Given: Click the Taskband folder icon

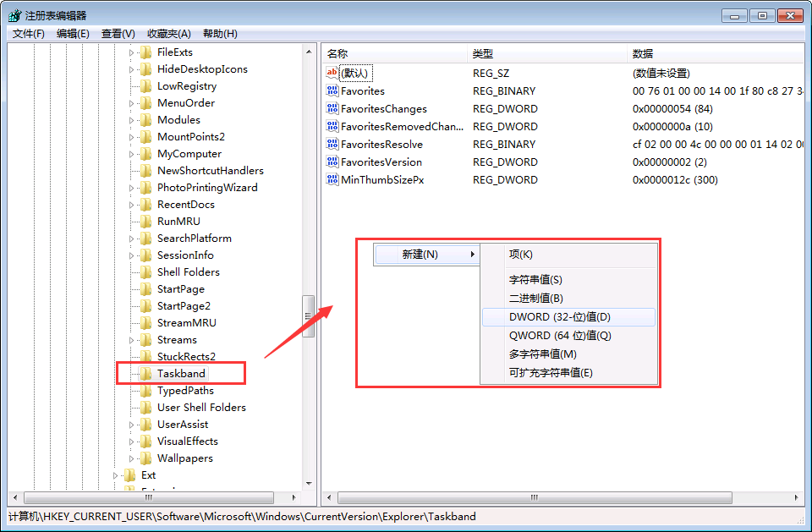Looking at the screenshot, I should [x=146, y=373].
